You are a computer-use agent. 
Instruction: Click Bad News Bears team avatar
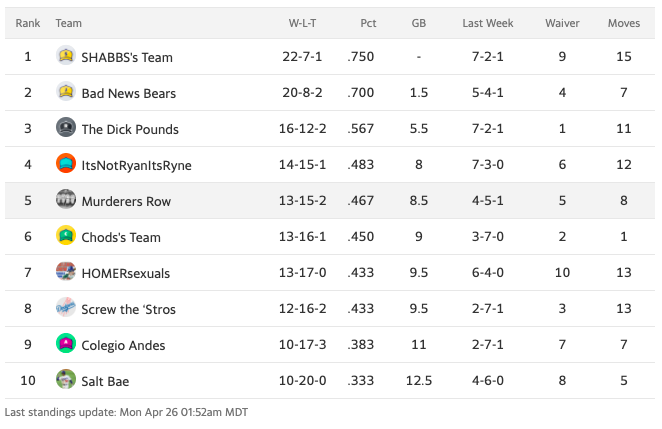(x=66, y=93)
